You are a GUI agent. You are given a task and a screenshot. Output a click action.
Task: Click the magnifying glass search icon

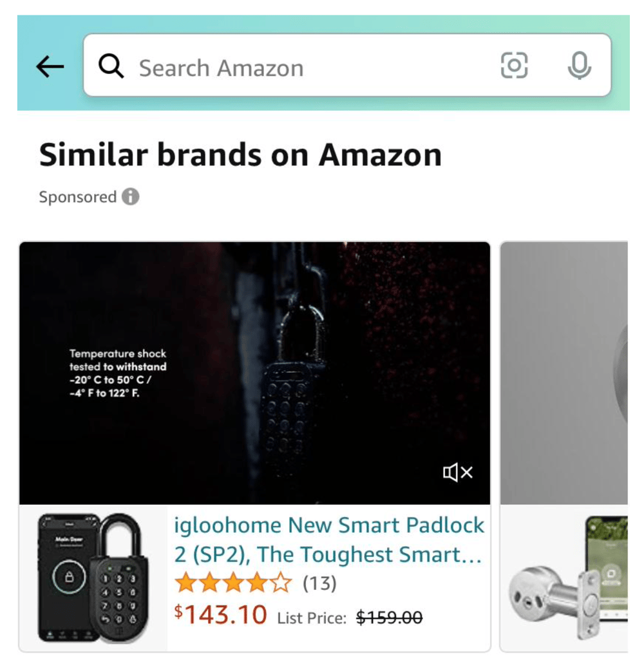point(111,66)
